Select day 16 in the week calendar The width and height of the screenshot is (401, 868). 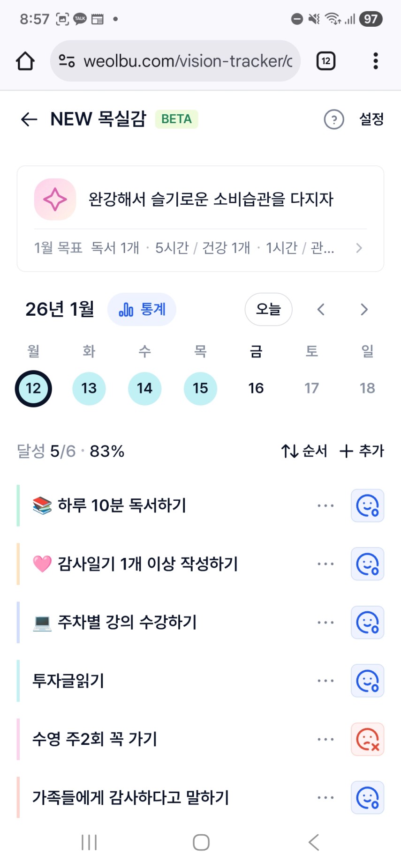[x=256, y=388]
